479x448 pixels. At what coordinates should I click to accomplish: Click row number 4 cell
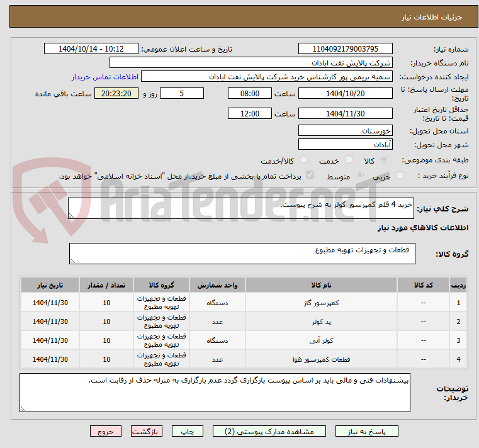(x=458, y=359)
